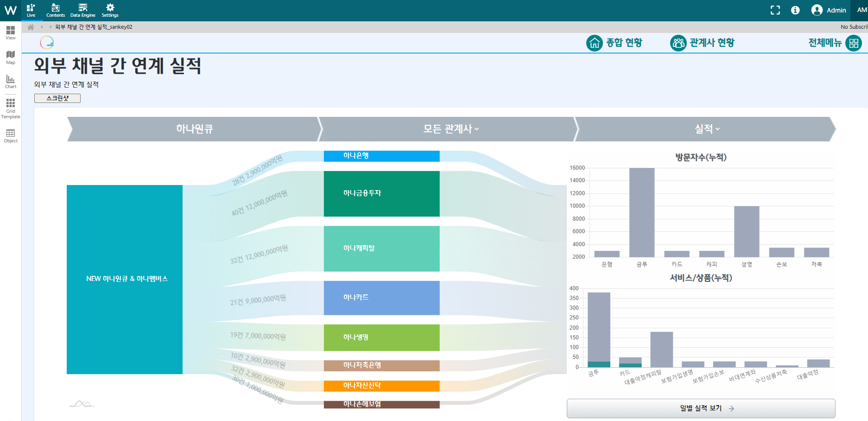Click the circular logo under breadcrumb
This screenshot has height=421, width=868.
[47, 43]
